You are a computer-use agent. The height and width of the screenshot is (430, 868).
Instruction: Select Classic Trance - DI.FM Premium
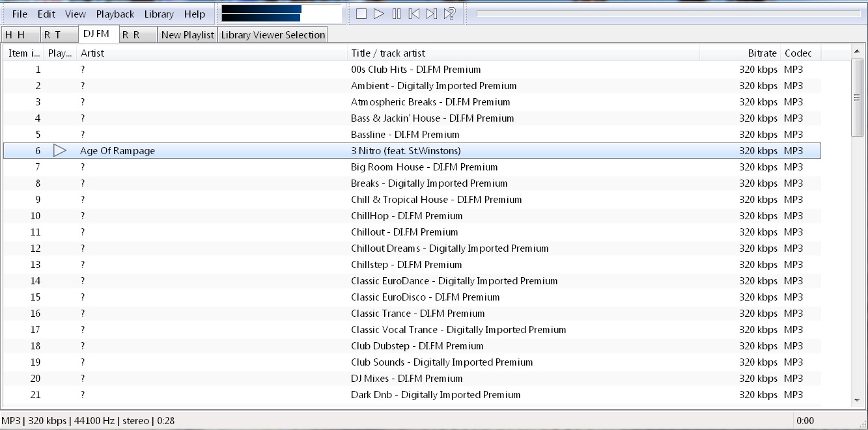[412, 314]
